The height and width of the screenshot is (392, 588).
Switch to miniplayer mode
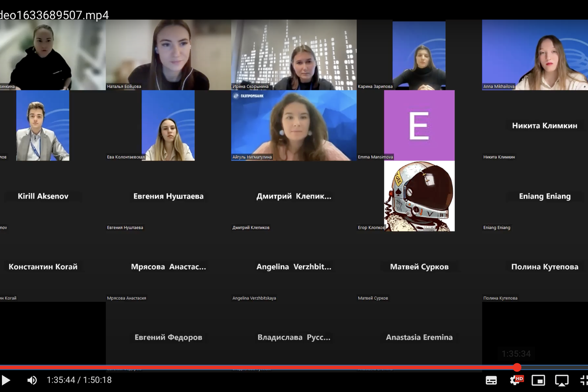coord(539,380)
